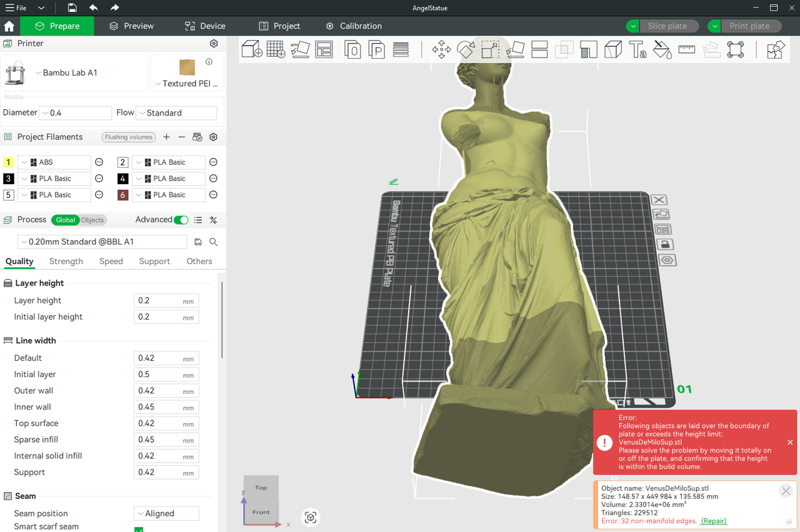This screenshot has width=800, height=532.
Task: Open the Support painting tool
Action: coord(588,49)
